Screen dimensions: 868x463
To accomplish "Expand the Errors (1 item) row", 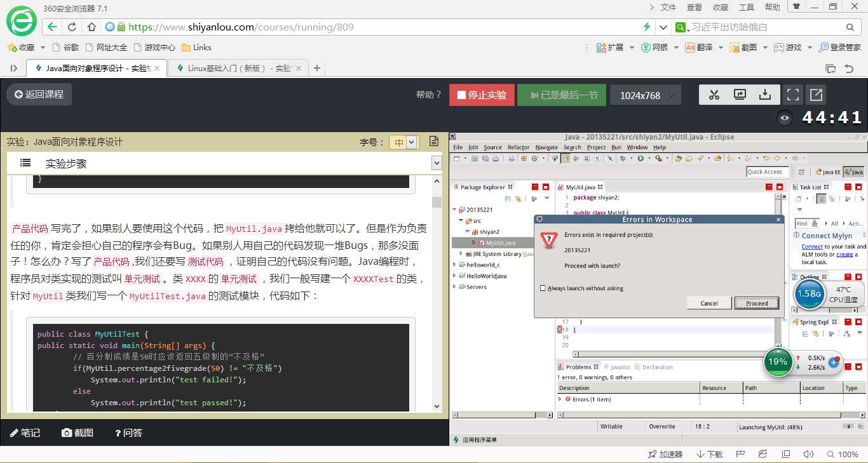I will coord(560,399).
